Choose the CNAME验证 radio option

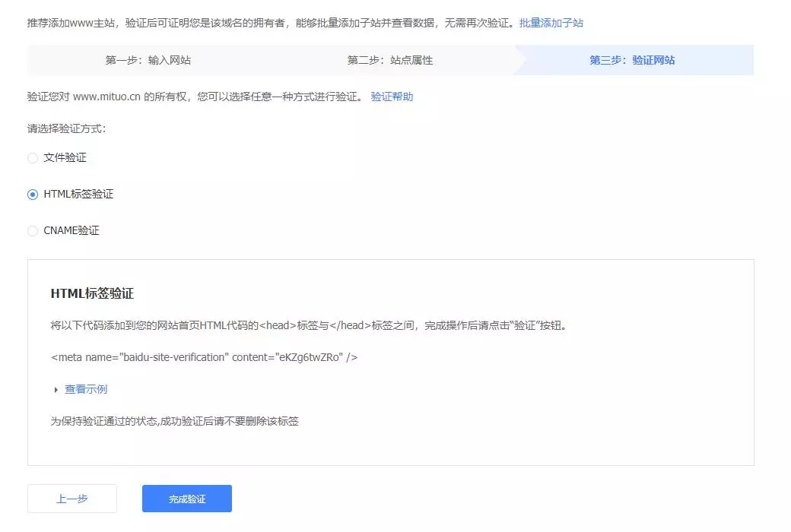pyautogui.click(x=33, y=231)
